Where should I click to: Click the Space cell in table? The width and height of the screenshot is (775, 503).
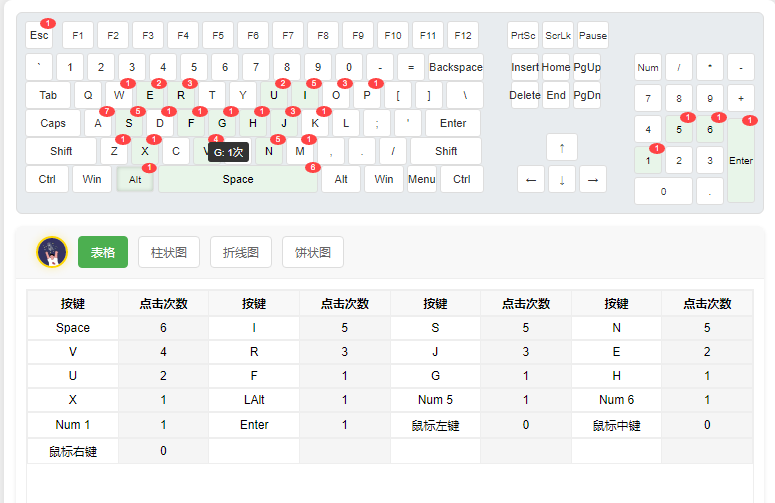pyautogui.click(x=73, y=328)
